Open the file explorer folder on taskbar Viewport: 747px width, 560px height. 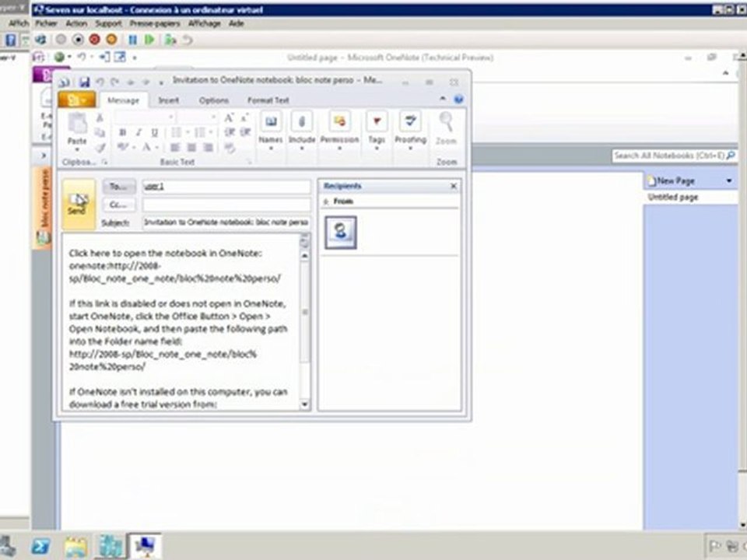[75, 547]
